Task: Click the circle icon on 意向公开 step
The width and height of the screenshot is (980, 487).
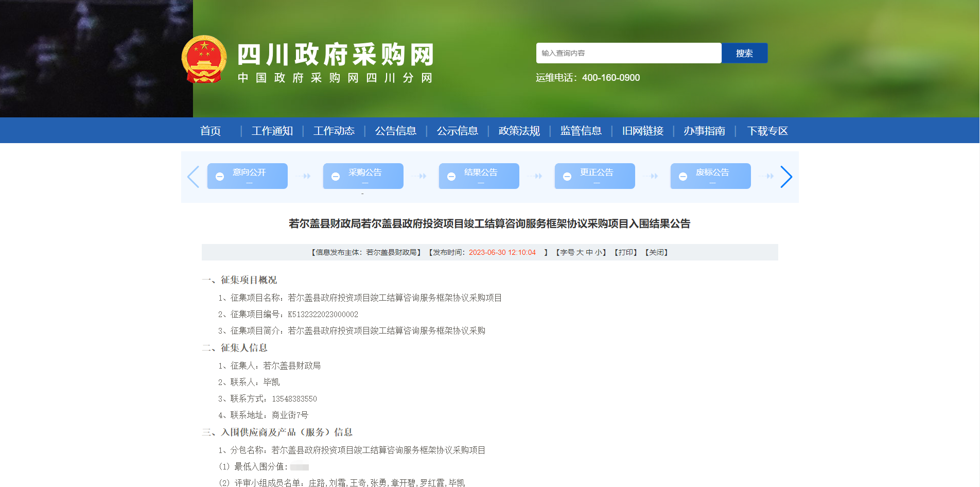Action: point(220,177)
